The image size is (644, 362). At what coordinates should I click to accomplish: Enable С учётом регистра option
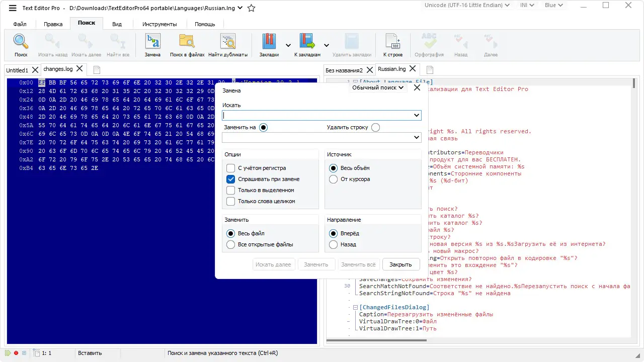(230, 168)
